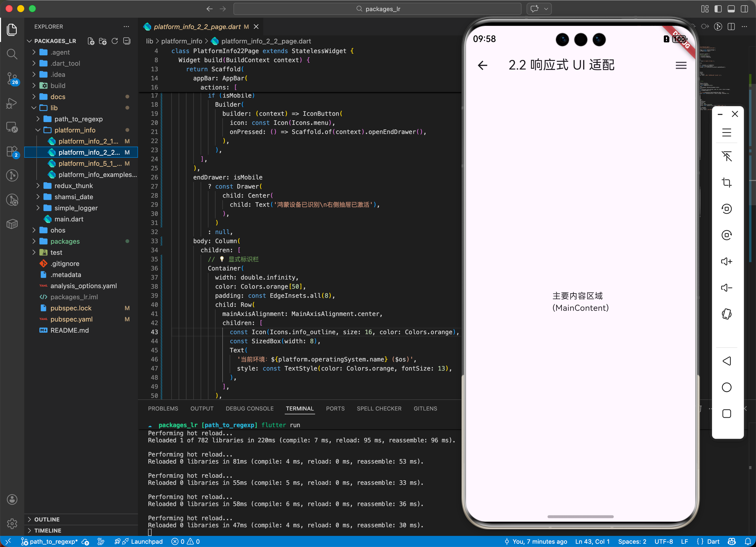Toggle primary sidebar visibility in title bar
Screen dimensions: 756x547
pyautogui.click(x=718, y=9)
